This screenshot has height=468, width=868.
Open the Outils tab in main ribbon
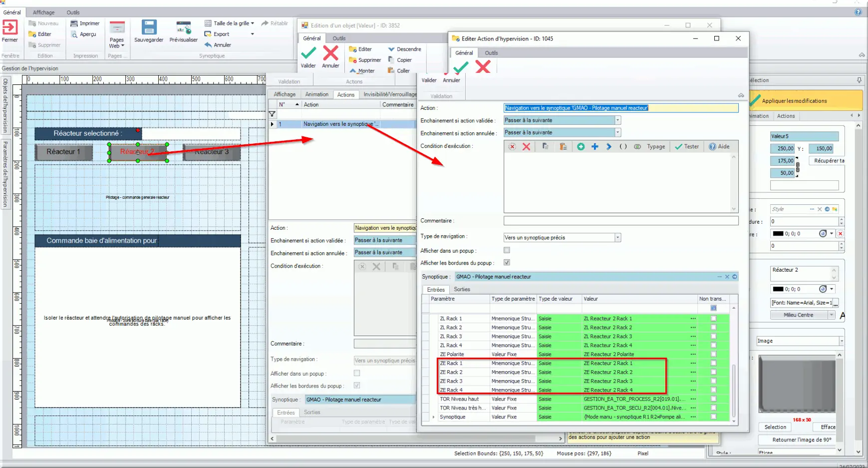tap(73, 12)
